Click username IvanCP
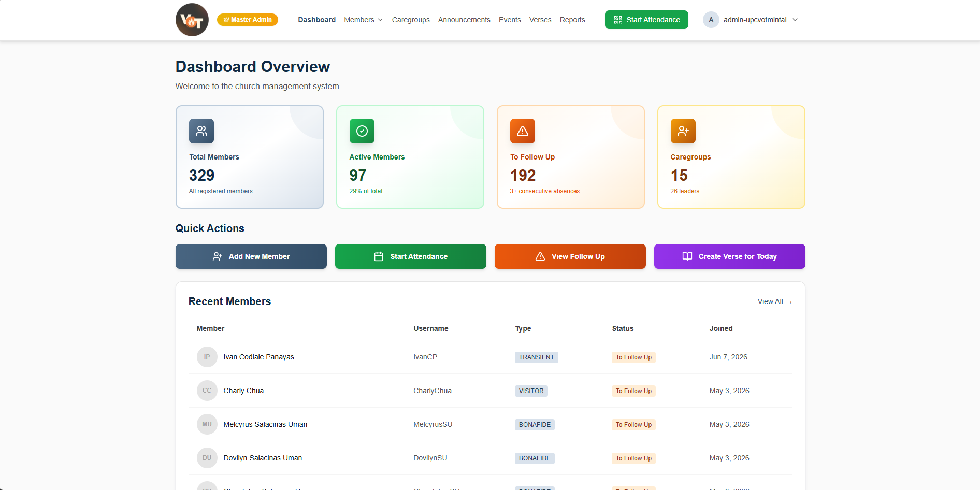Screen dimensions: 980x490 click(425, 357)
